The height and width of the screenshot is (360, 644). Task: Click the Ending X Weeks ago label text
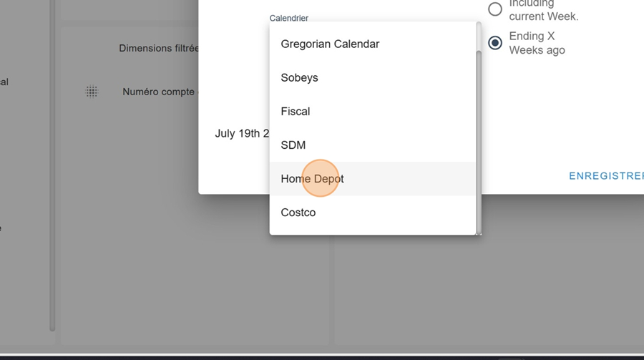click(x=537, y=43)
